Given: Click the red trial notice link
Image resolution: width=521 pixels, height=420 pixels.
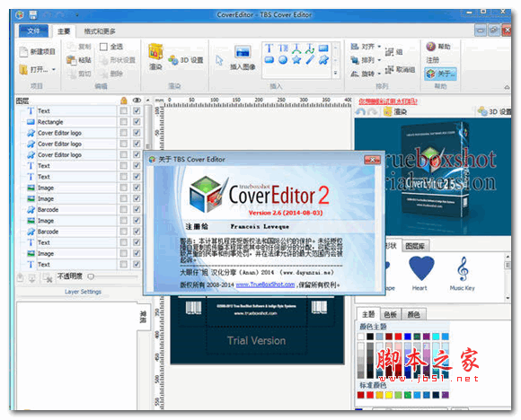Looking at the screenshot, I should 388,101.
